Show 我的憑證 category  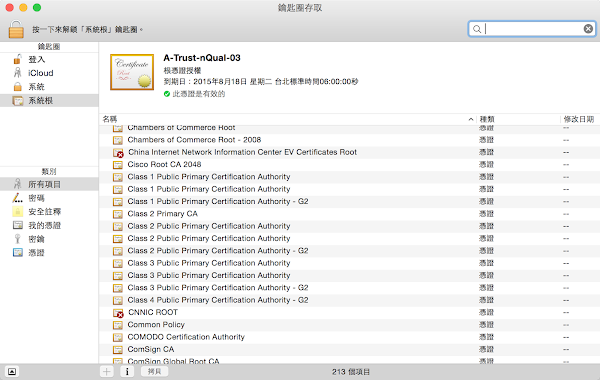tap(49, 225)
